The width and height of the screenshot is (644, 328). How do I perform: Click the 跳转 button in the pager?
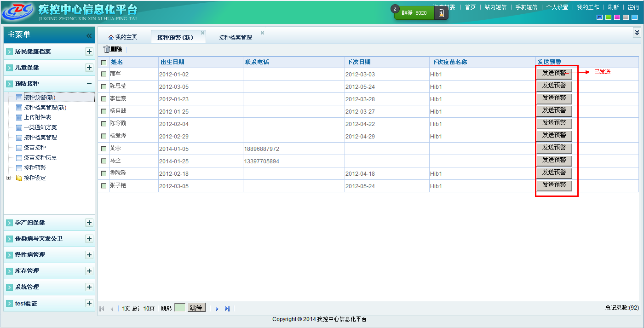pos(196,308)
